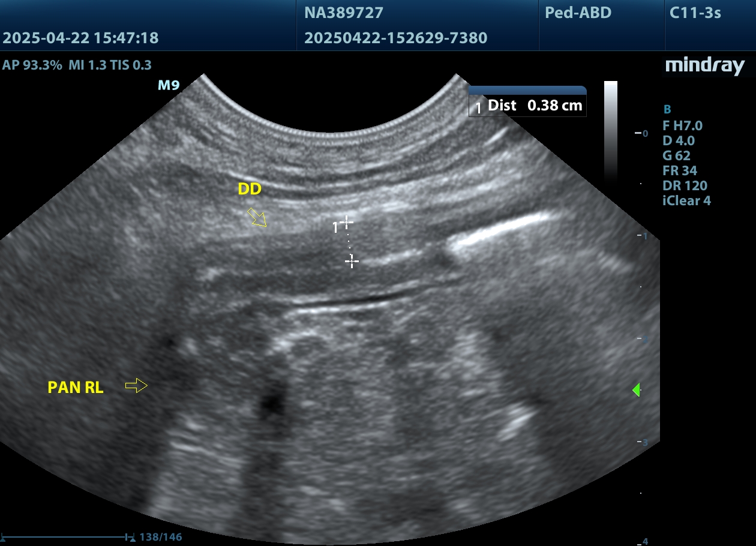
Task: Select the iClear 4 parameter
Action: tap(686, 201)
